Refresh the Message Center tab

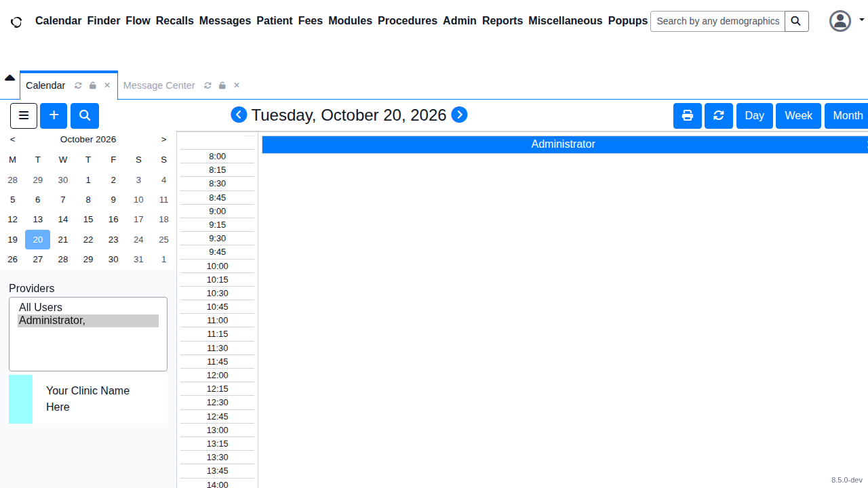[x=208, y=85]
